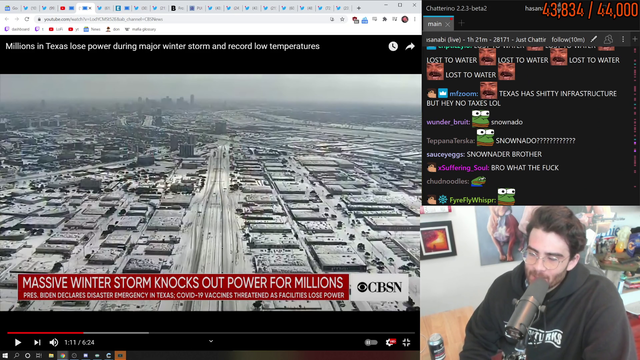Open the video title link

pos(162,46)
